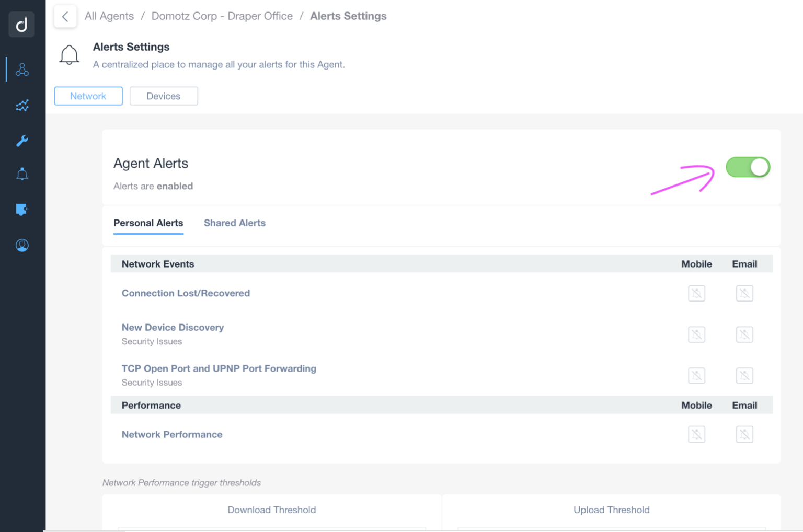Disable the Agent Alerts toggle
The height and width of the screenshot is (532, 803).
(x=748, y=167)
